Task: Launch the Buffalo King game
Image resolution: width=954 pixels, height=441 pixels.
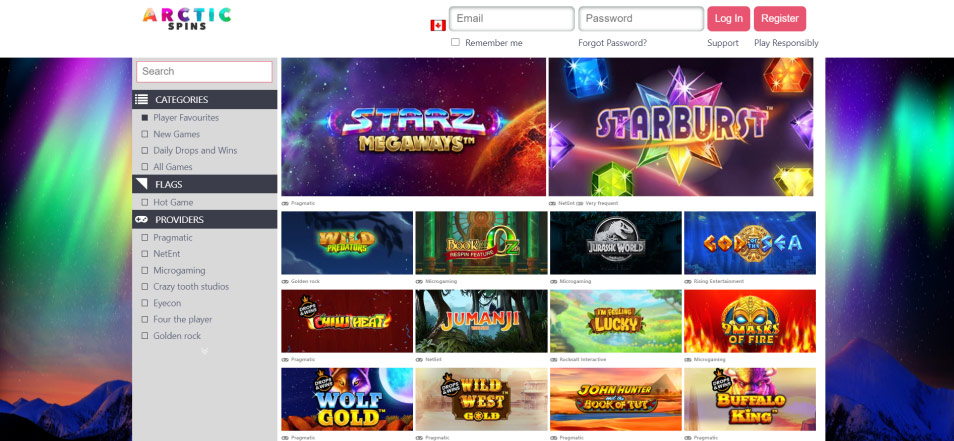Action: tap(750, 399)
